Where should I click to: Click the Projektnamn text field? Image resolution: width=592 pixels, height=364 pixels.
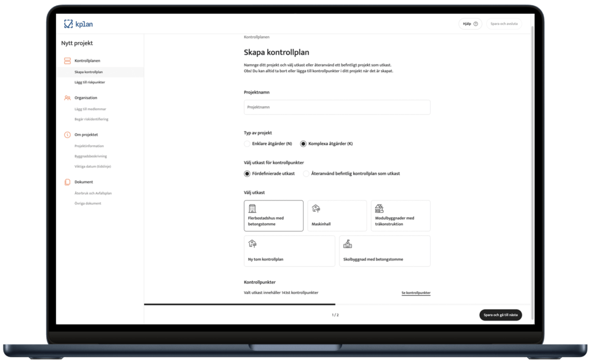click(x=337, y=107)
